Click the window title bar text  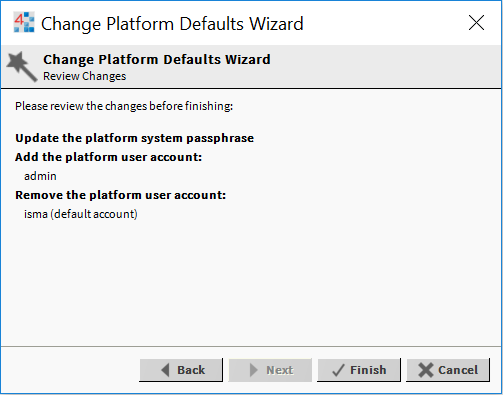172,24
